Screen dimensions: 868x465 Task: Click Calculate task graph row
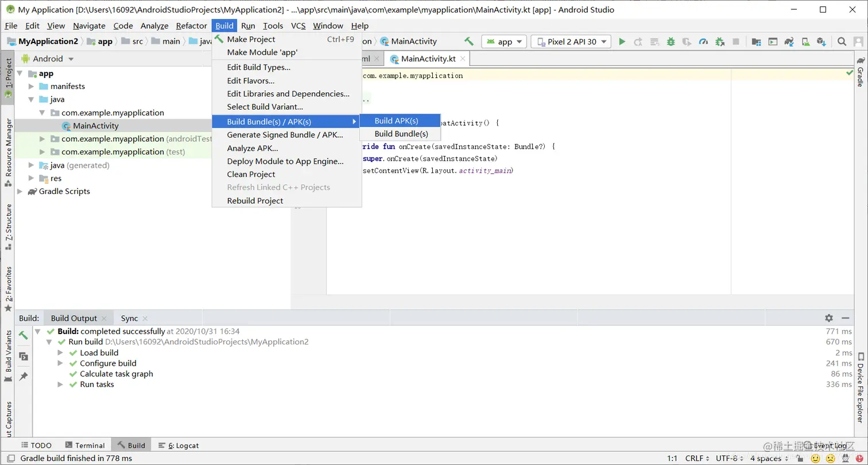[117, 374]
